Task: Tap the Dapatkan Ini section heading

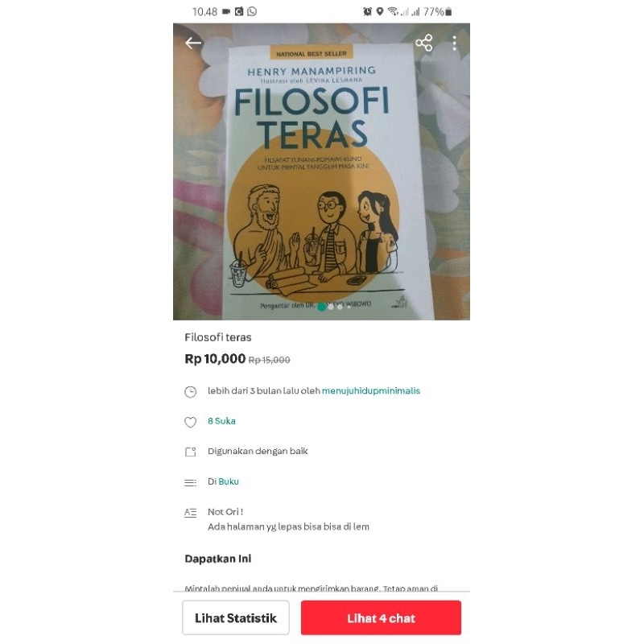Action: pyautogui.click(x=218, y=559)
